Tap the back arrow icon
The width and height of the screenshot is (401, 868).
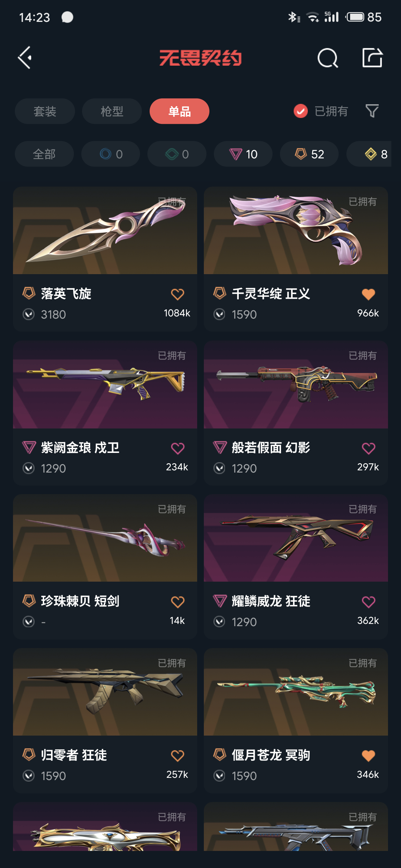click(25, 57)
